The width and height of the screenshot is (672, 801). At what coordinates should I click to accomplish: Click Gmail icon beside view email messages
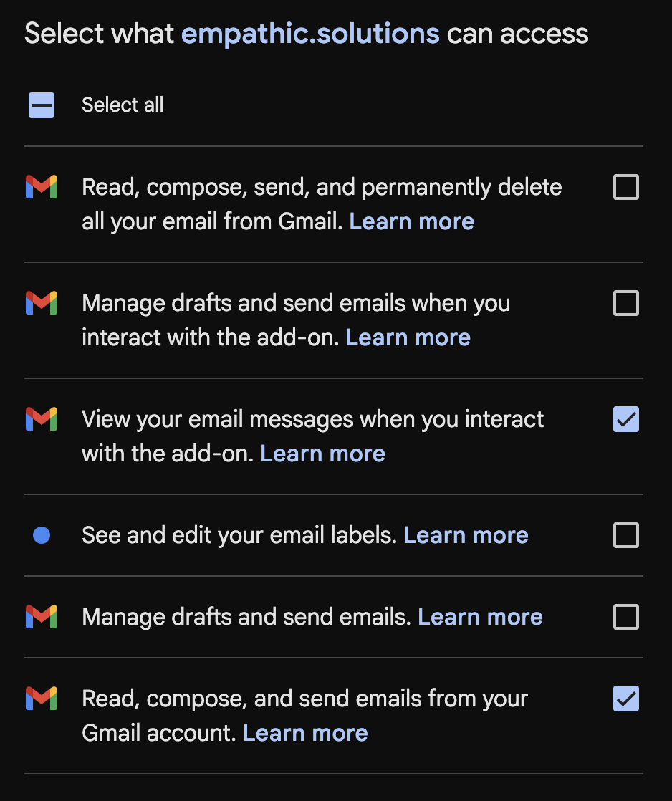point(42,419)
